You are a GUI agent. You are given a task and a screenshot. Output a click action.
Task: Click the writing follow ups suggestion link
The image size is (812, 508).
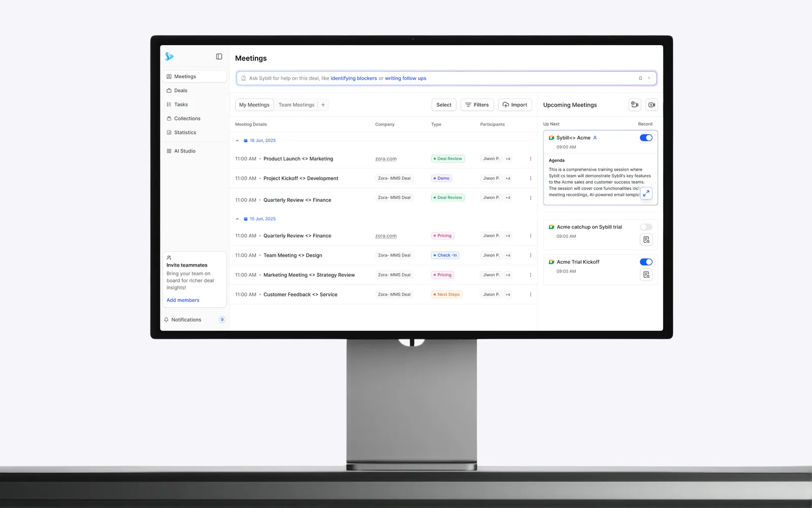(x=405, y=78)
